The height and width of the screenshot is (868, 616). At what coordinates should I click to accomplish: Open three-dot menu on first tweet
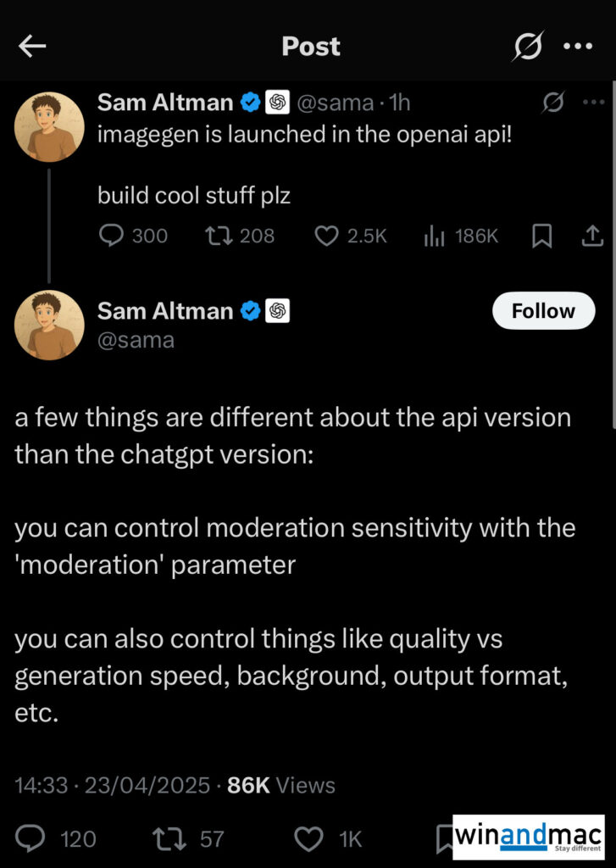[592, 103]
